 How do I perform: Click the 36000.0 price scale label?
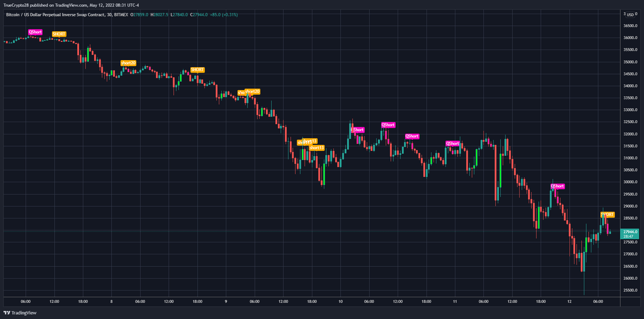pos(630,38)
